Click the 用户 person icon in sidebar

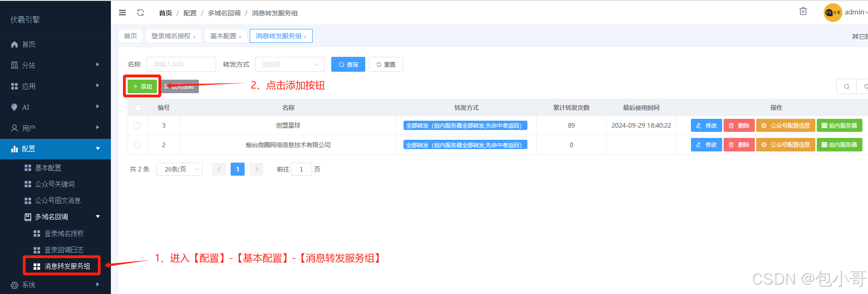(14, 128)
